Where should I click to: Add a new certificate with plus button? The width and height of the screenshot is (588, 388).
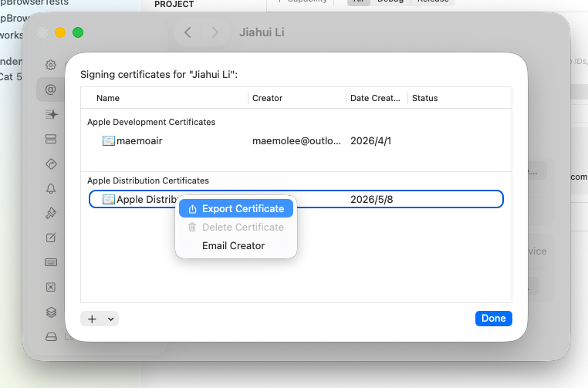[92, 319]
